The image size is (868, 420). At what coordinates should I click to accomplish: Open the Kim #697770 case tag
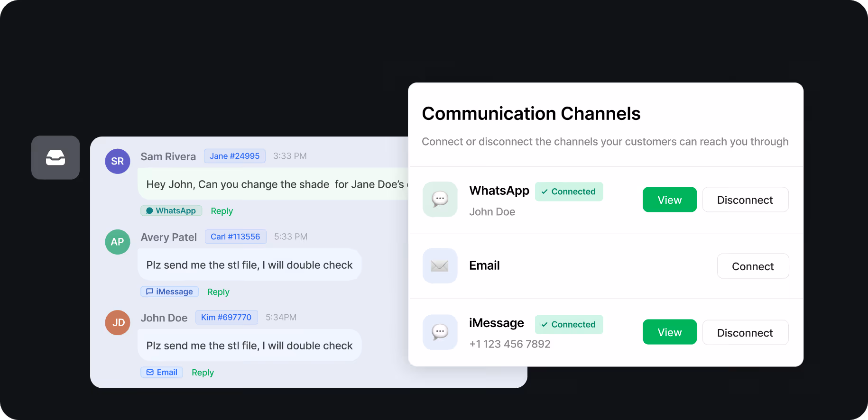coord(227,317)
